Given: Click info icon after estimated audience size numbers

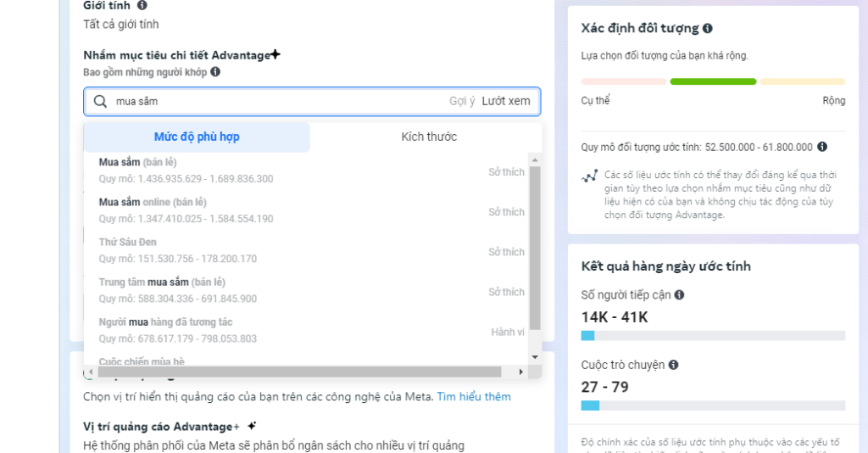Looking at the screenshot, I should 821,147.
